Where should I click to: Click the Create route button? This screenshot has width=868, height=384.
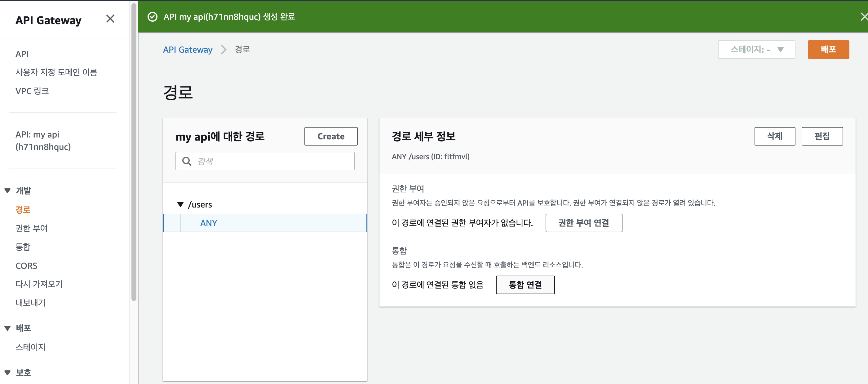click(330, 136)
